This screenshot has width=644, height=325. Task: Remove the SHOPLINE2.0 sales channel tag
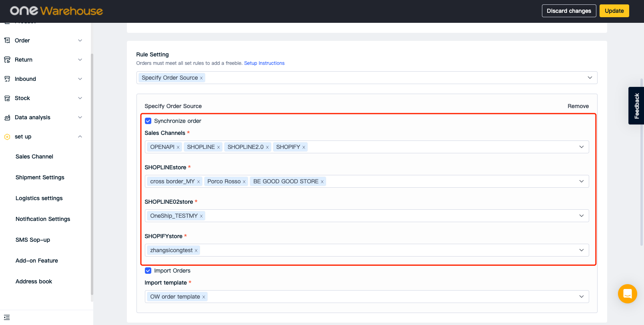click(x=267, y=147)
